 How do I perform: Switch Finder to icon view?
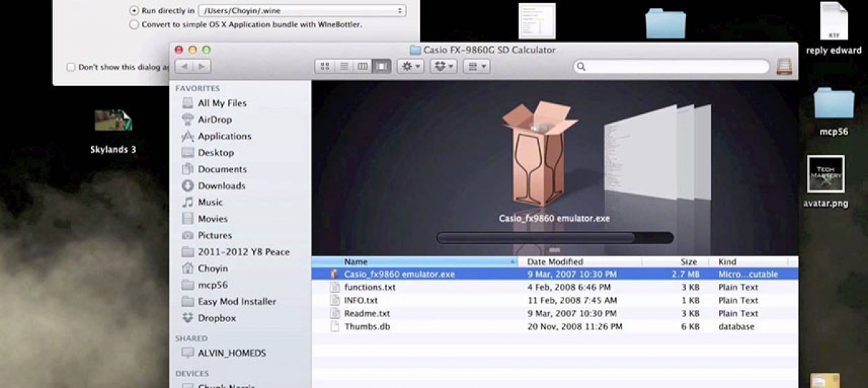325,66
